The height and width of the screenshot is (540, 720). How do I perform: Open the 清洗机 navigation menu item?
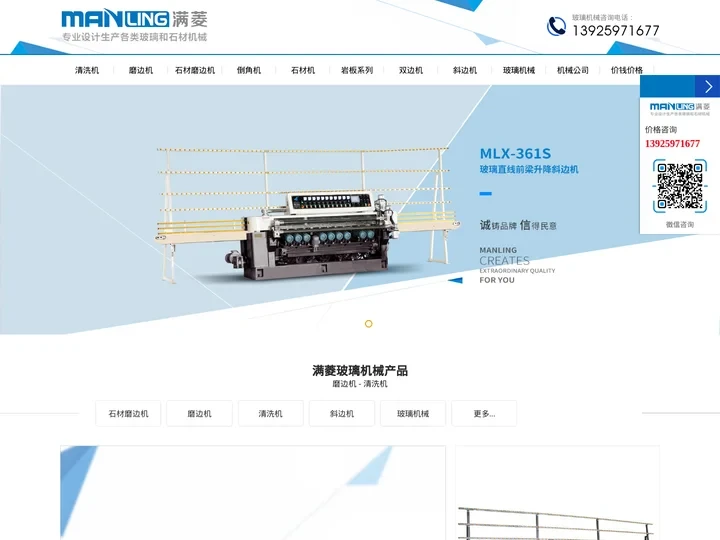click(87, 70)
